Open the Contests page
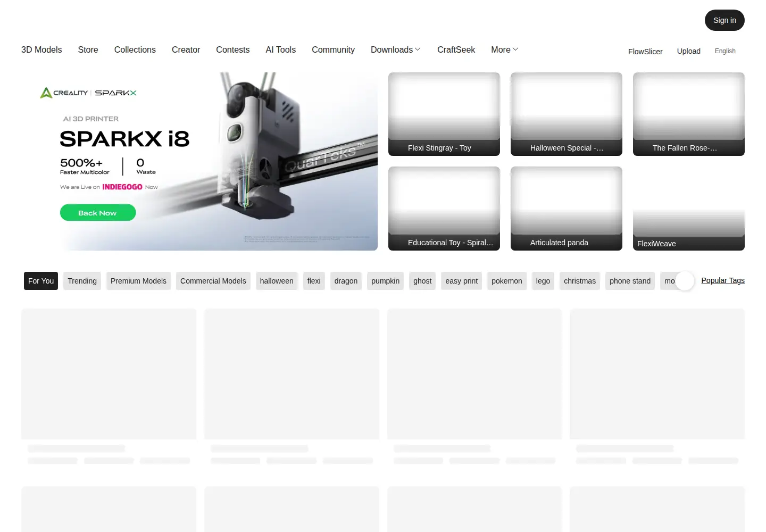Viewport: 766px width, 532px height. tap(232, 49)
